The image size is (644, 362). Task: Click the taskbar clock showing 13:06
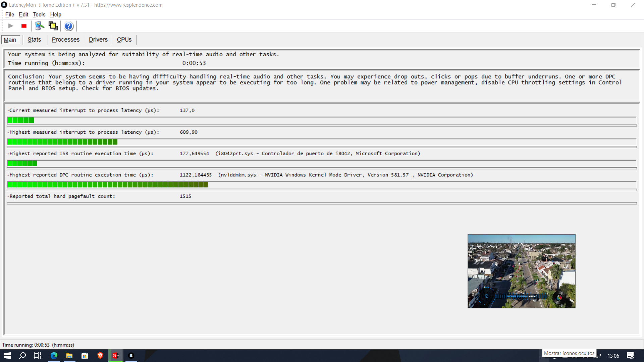click(x=613, y=356)
